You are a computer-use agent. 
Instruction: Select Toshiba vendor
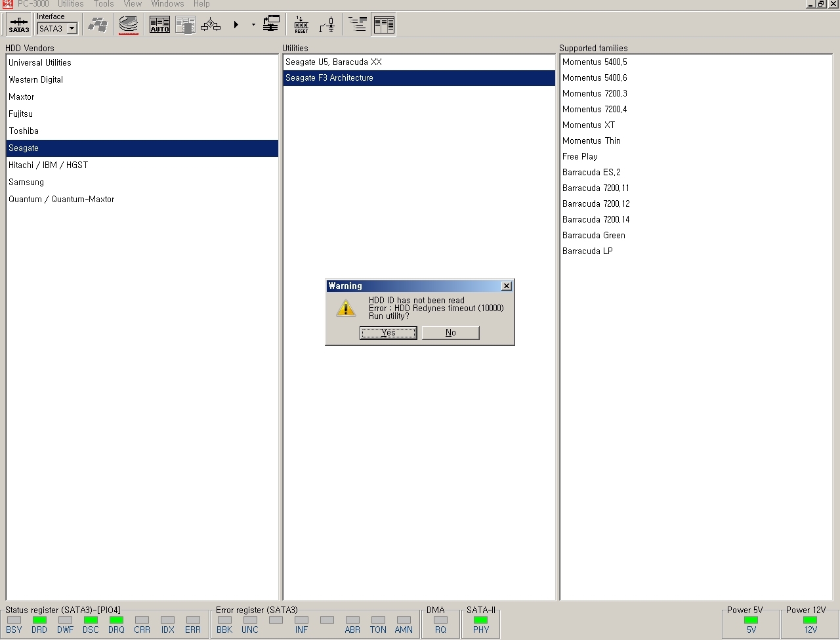coord(142,131)
